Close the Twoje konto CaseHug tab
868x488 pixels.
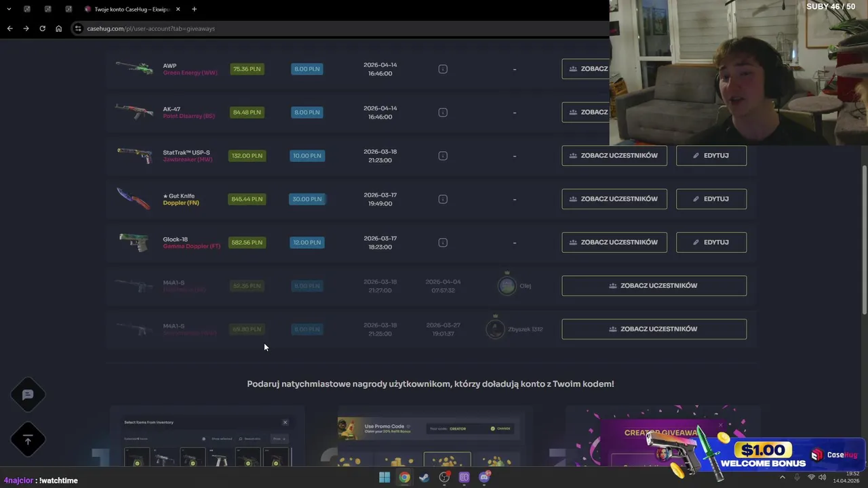tap(178, 9)
